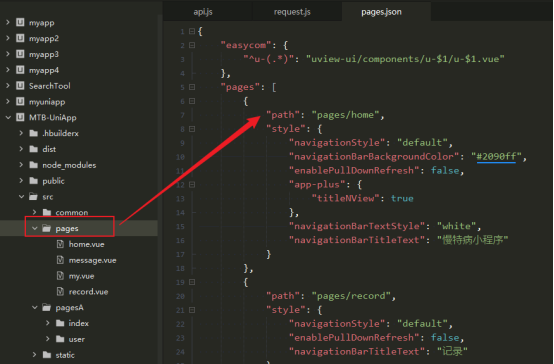Click the myapp project icon

(20, 22)
